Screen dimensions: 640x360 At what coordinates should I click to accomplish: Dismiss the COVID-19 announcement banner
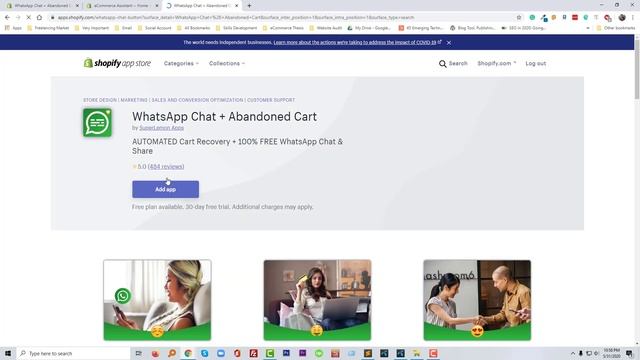(x=449, y=42)
